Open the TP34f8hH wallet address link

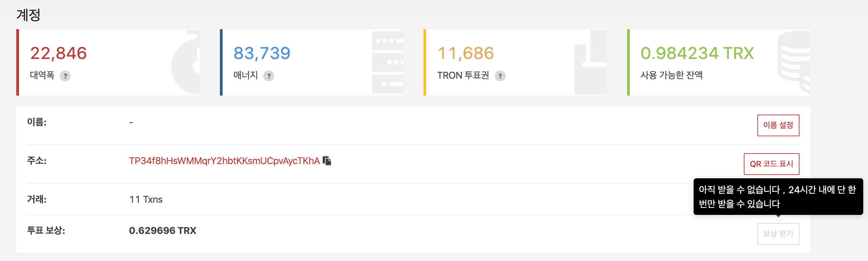224,161
